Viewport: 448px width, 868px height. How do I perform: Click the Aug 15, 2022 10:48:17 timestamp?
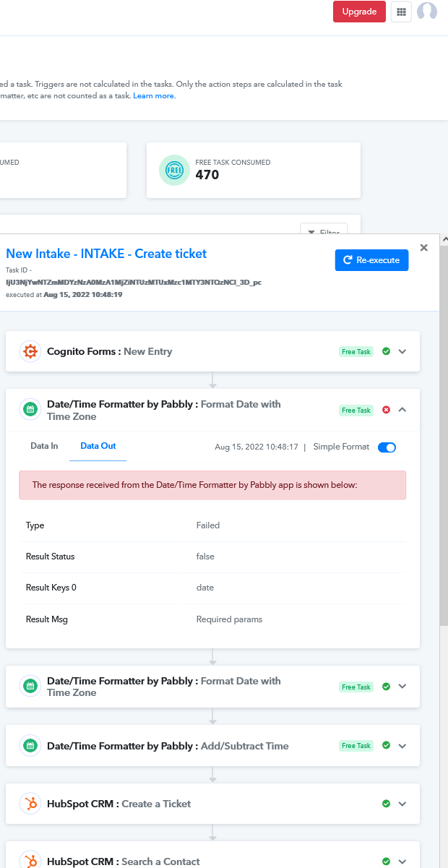click(x=257, y=447)
